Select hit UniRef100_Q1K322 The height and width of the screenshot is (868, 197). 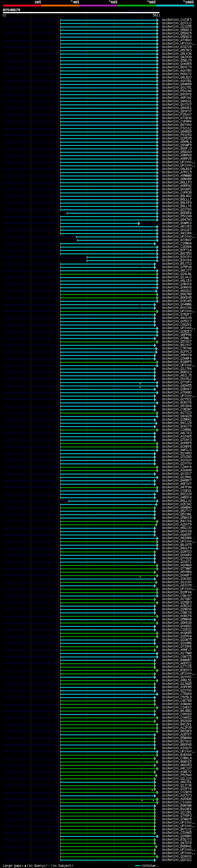pos(176,860)
